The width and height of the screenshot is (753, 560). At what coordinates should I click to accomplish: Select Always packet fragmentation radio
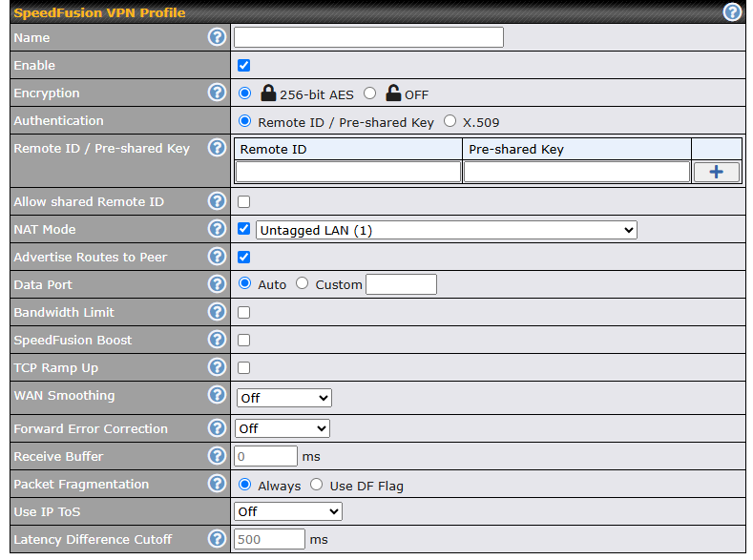point(245,485)
